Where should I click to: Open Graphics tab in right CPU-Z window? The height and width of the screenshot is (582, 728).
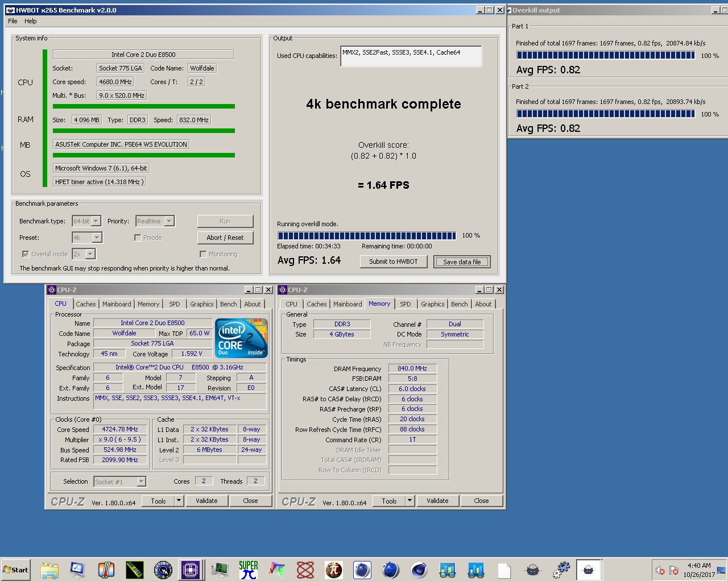tap(432, 304)
